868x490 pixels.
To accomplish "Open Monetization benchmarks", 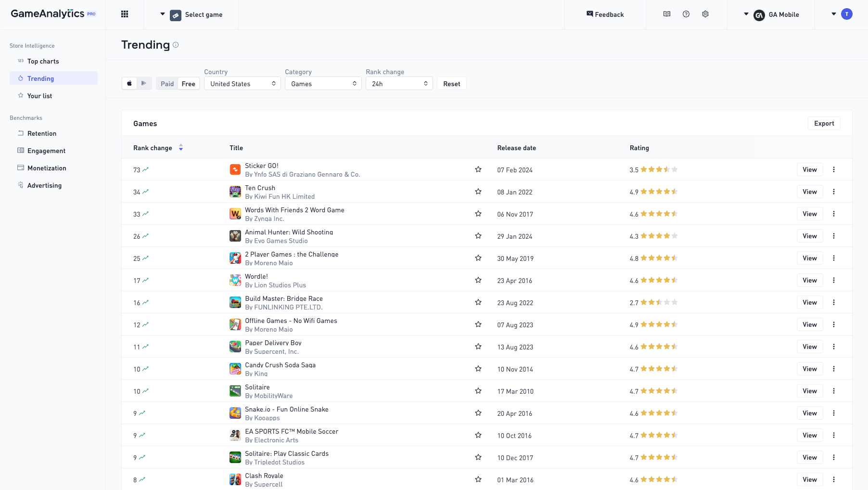I will pyautogui.click(x=53, y=168).
